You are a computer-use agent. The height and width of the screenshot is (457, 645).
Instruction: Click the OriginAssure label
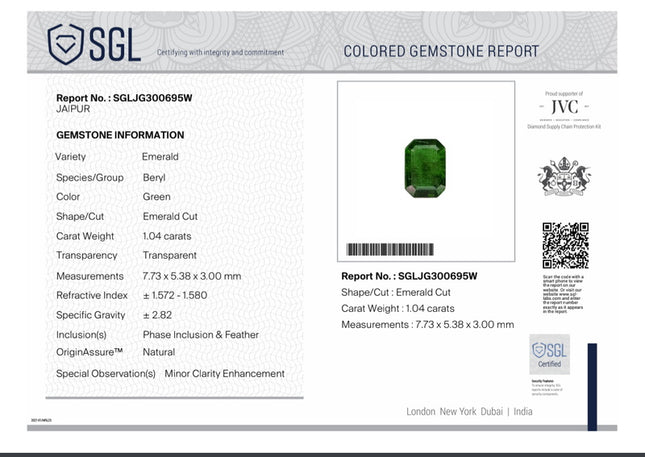[90, 352]
